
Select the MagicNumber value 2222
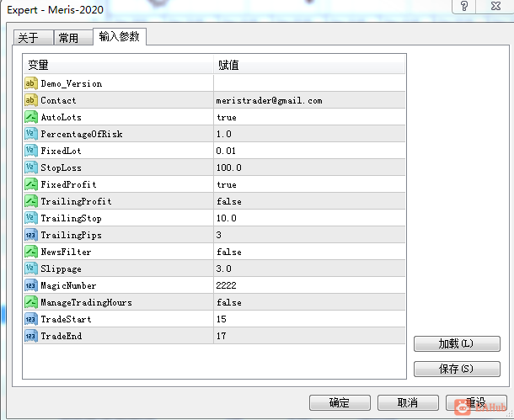pyautogui.click(x=309, y=285)
